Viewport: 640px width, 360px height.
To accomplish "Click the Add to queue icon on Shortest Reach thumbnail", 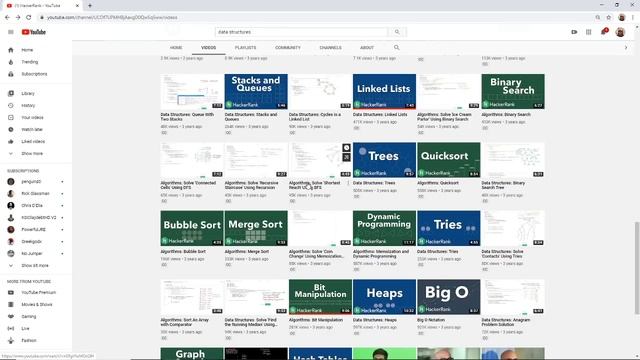I will [x=346, y=157].
